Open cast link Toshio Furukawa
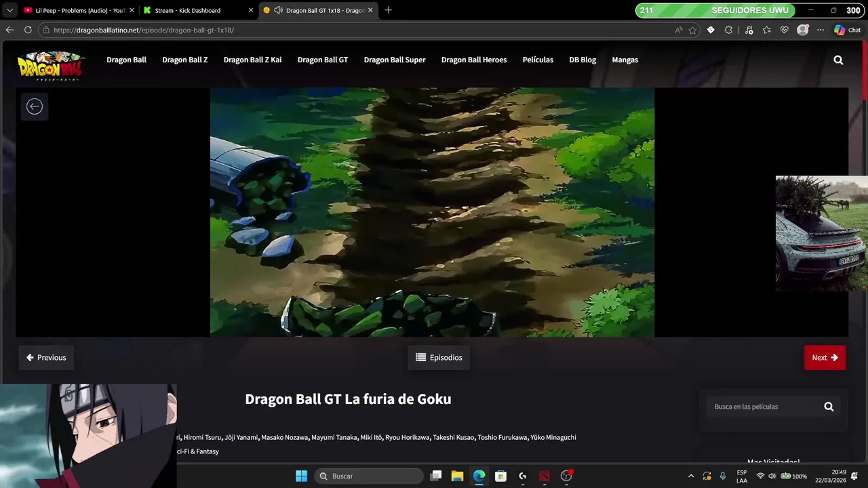This screenshot has height=488, width=868. tap(502, 437)
